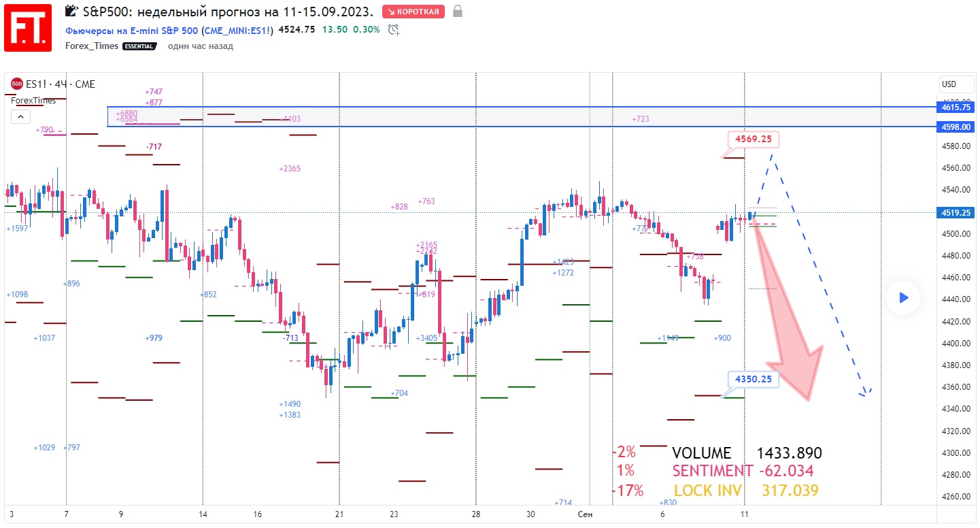Click the 4615.75 price axis label
The width and height of the screenshot is (980, 528).
(956, 108)
